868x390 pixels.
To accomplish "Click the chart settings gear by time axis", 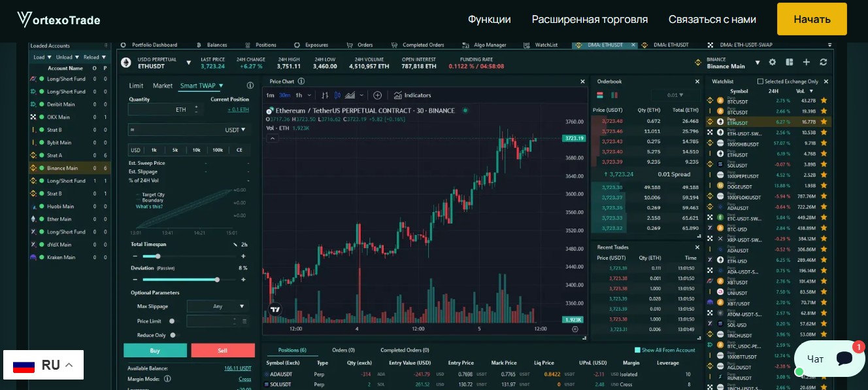I will point(575,329).
